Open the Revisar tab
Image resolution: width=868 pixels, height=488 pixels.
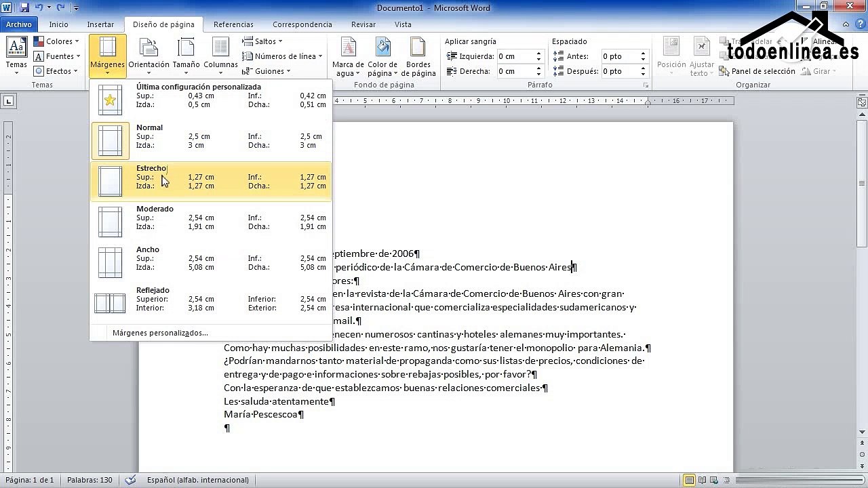363,24
